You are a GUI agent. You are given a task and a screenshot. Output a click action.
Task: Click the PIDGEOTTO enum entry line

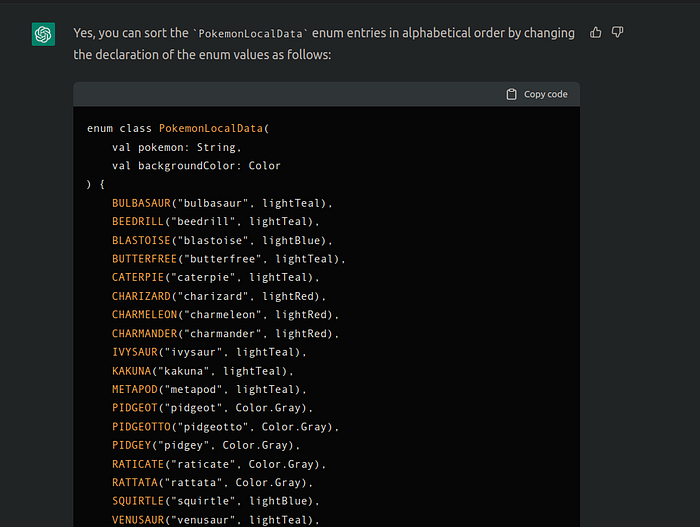[225, 427]
